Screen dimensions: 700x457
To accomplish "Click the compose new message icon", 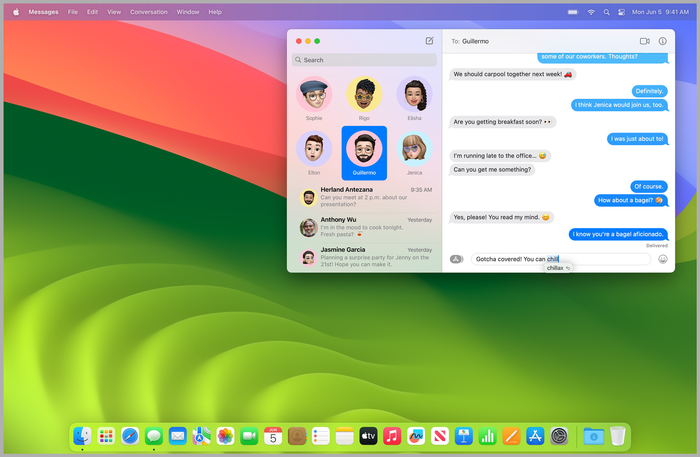I will (x=429, y=41).
